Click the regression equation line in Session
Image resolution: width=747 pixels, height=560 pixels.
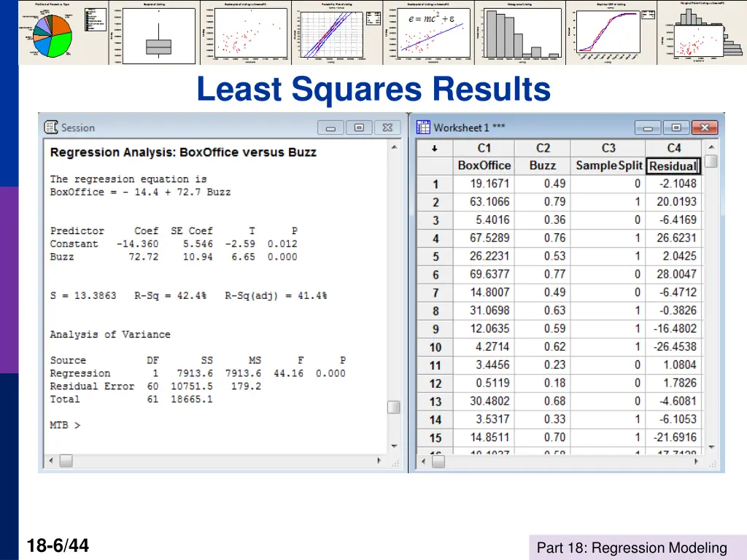pos(141,192)
